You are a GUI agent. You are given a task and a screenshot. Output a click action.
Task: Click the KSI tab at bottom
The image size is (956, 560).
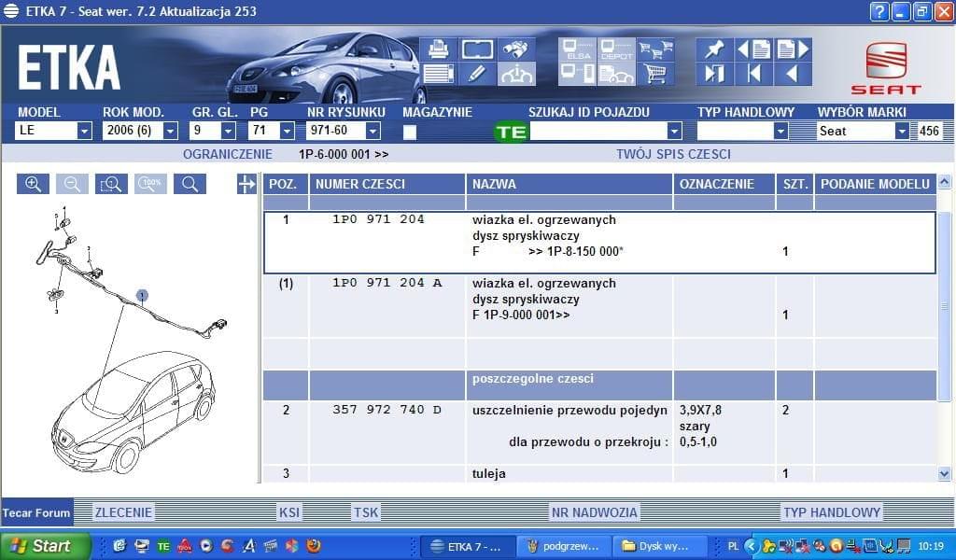coord(289,512)
